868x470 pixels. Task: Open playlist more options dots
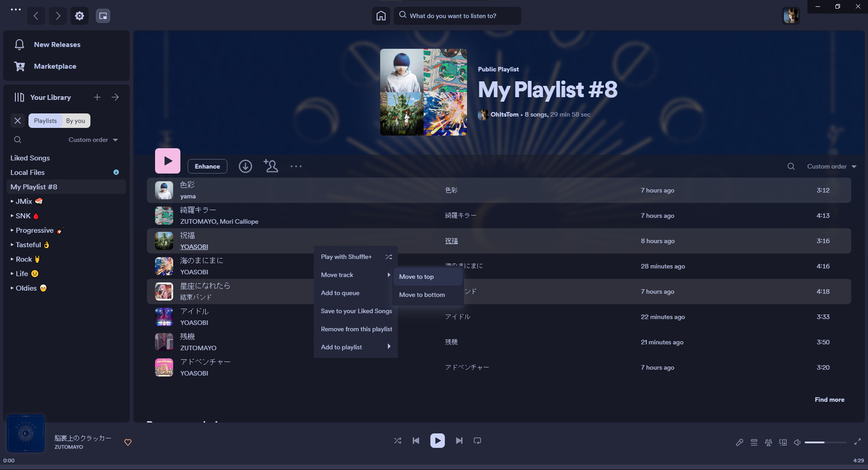[x=296, y=166]
